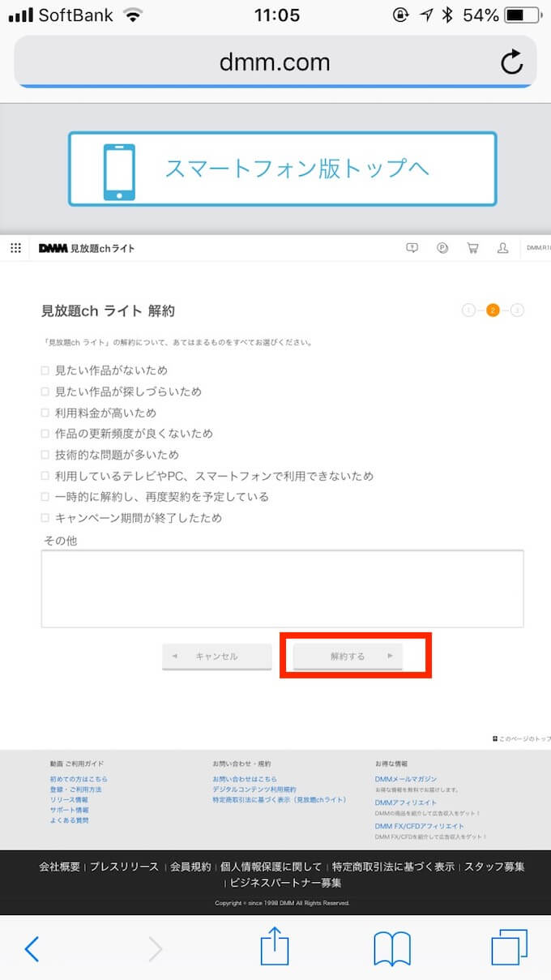
Task: Tap the Safari back arrow
Action: tap(32, 948)
